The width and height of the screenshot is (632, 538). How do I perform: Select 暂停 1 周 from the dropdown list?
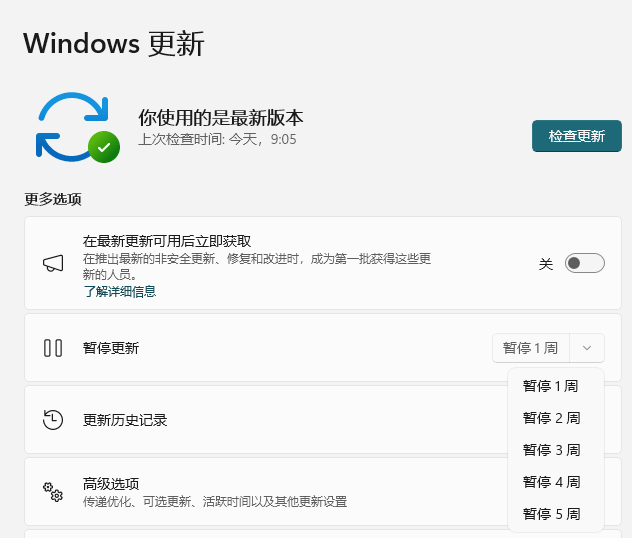556,386
